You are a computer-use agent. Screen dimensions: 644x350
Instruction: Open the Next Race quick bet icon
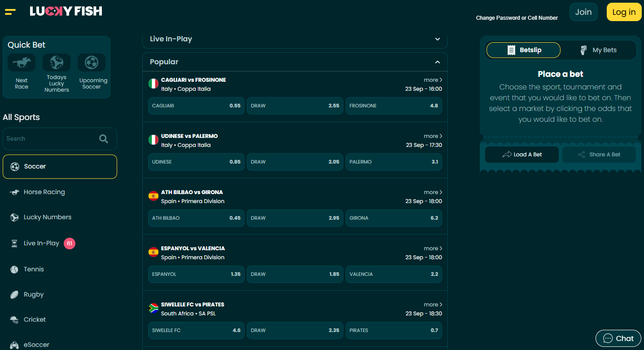[21, 62]
